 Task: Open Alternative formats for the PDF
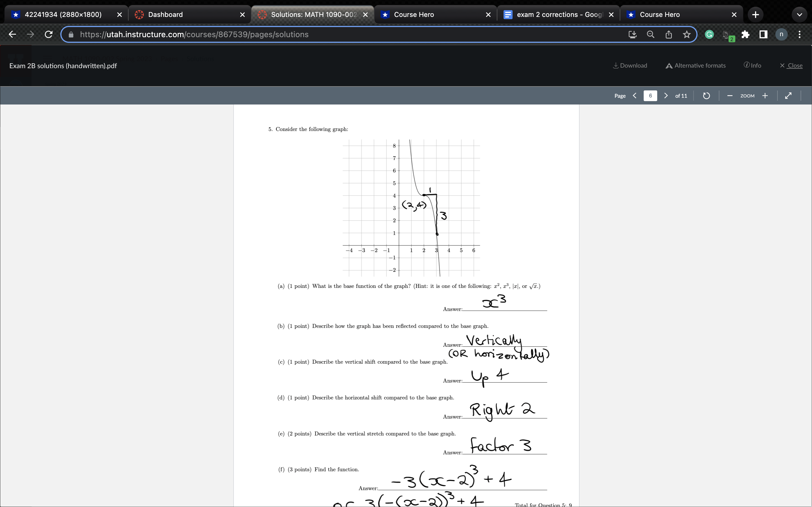click(695, 65)
